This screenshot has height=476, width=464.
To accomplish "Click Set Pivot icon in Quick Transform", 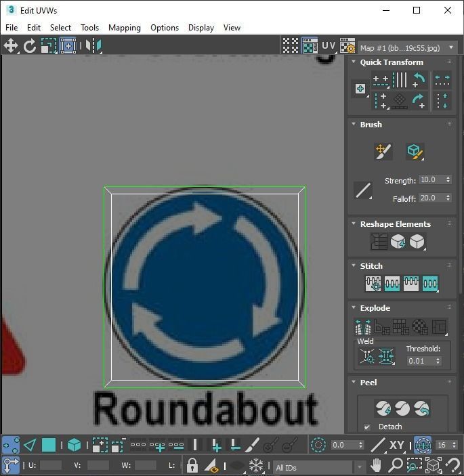I will (x=360, y=89).
